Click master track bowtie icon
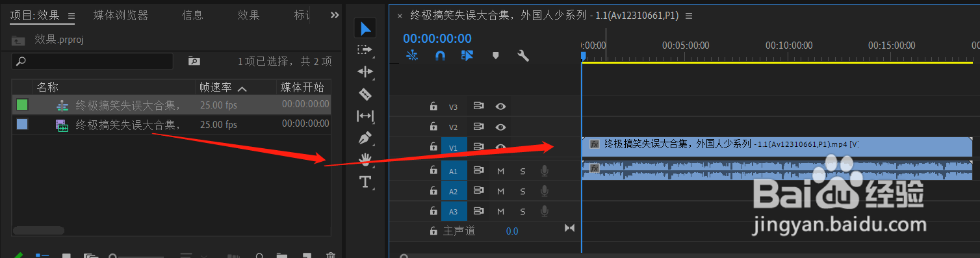 coord(570,228)
